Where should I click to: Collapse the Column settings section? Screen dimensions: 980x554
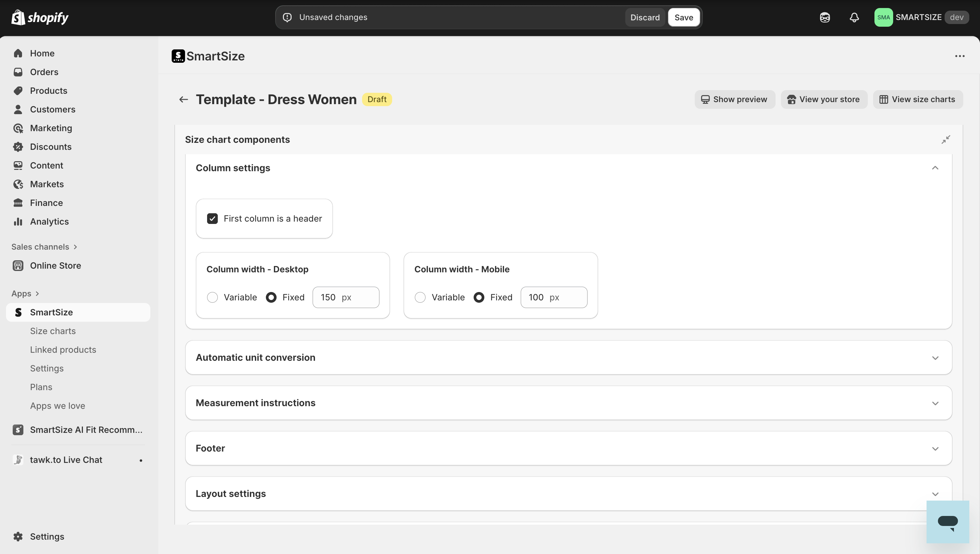tap(935, 168)
